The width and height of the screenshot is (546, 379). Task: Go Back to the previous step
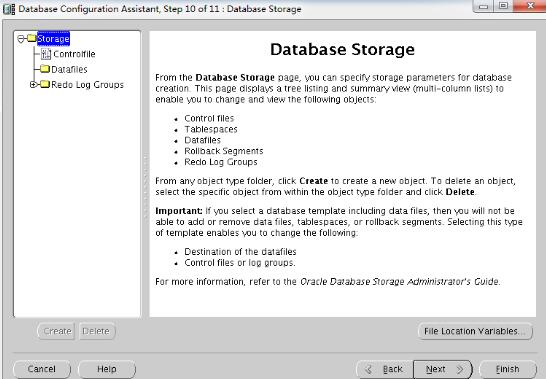click(x=385, y=369)
